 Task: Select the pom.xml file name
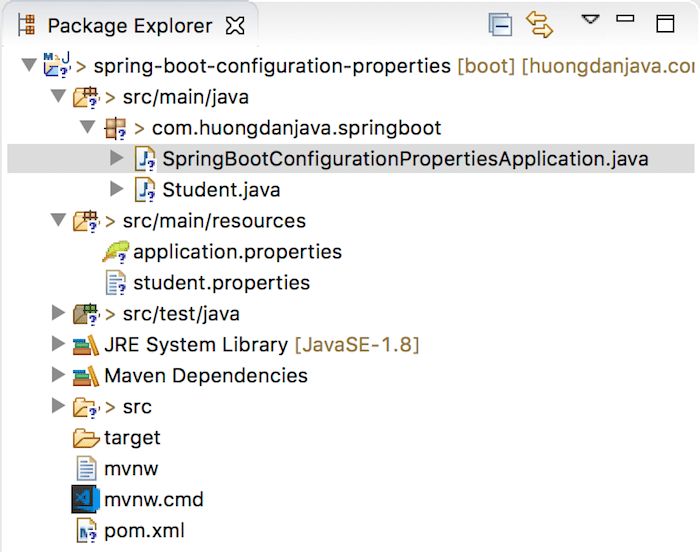click(x=144, y=531)
